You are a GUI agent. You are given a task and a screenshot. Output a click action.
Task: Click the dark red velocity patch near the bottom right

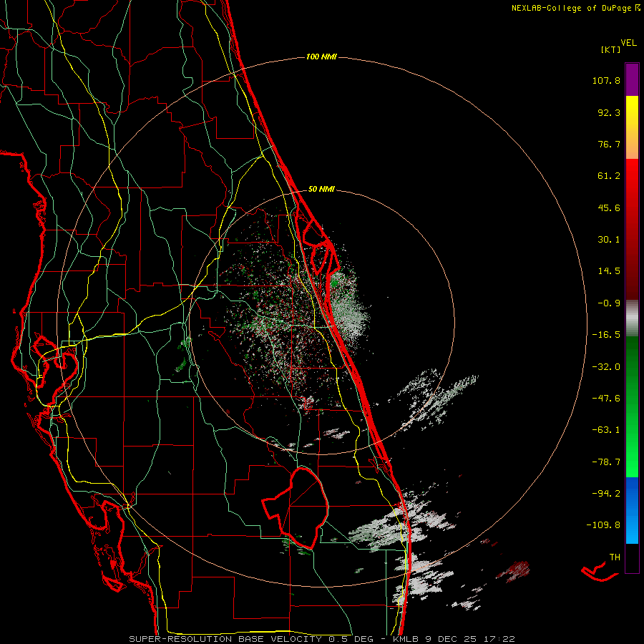(513, 571)
